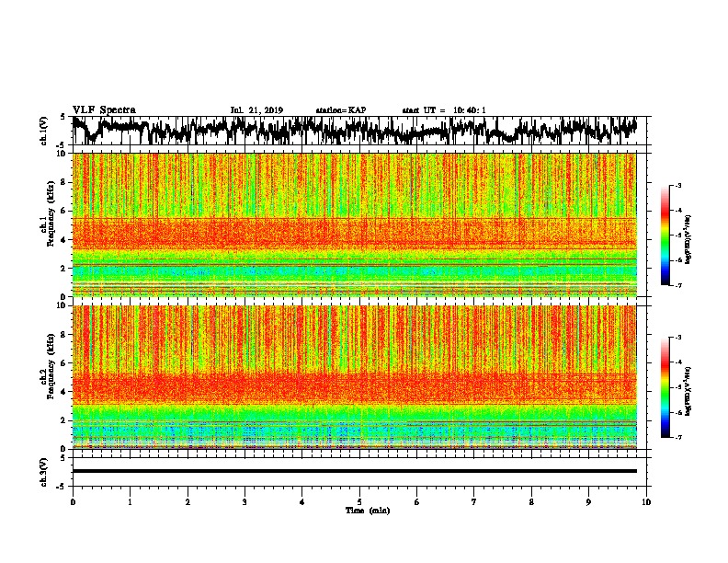
Task: Click the ch.1 spectrogram plot
Action: tap(354, 224)
